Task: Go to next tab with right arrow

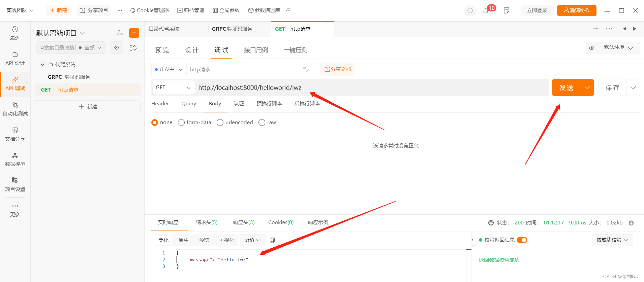Action: [x=635, y=29]
